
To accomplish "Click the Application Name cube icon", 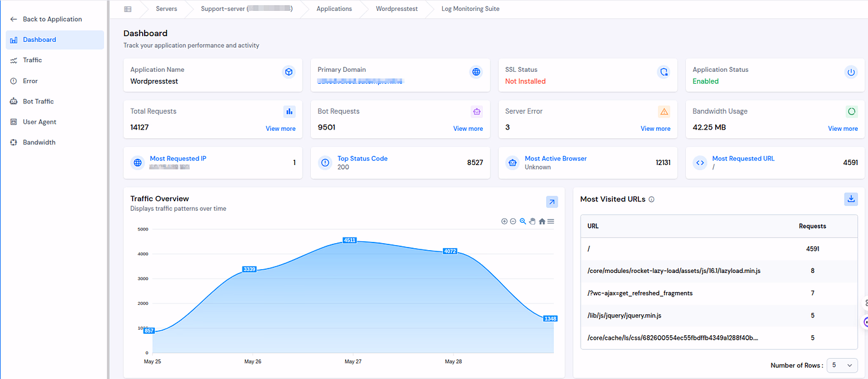I will pyautogui.click(x=289, y=72).
